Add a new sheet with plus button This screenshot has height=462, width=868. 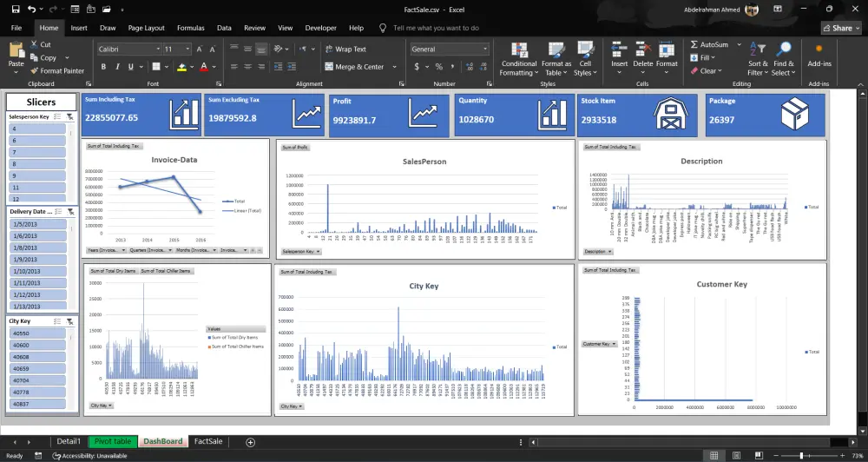(251, 442)
